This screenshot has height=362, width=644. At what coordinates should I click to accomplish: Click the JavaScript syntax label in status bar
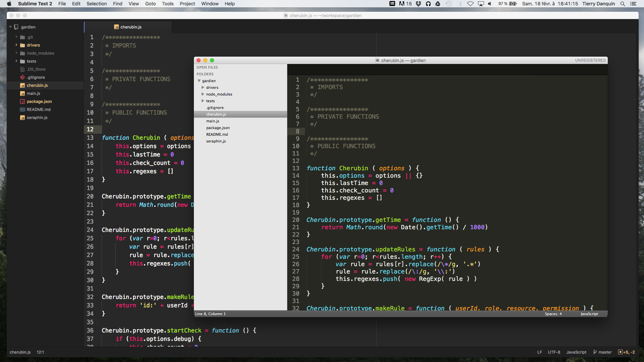click(576, 352)
